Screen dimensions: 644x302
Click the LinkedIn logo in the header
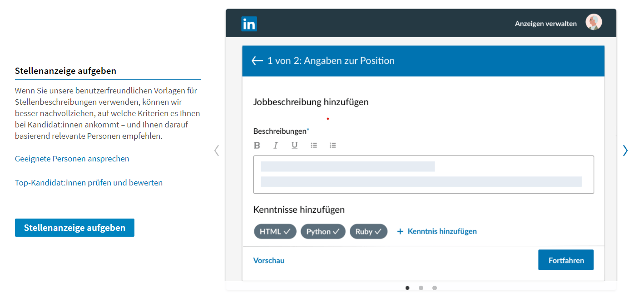(249, 23)
